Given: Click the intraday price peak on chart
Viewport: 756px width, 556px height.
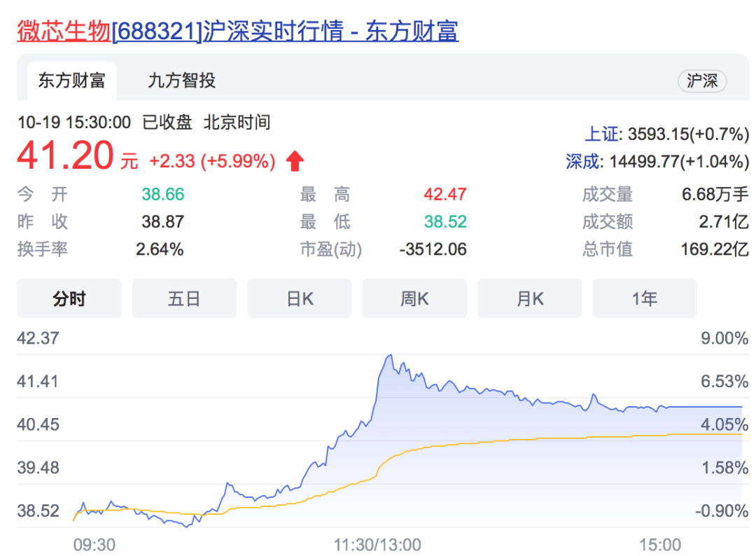Looking at the screenshot, I should 390,356.
